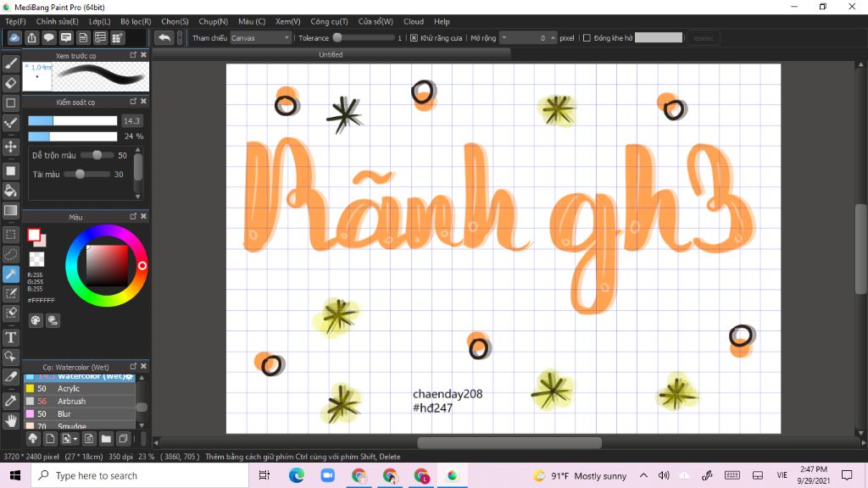
Task: Select the rectangular Selection tool
Action: [x=10, y=235]
